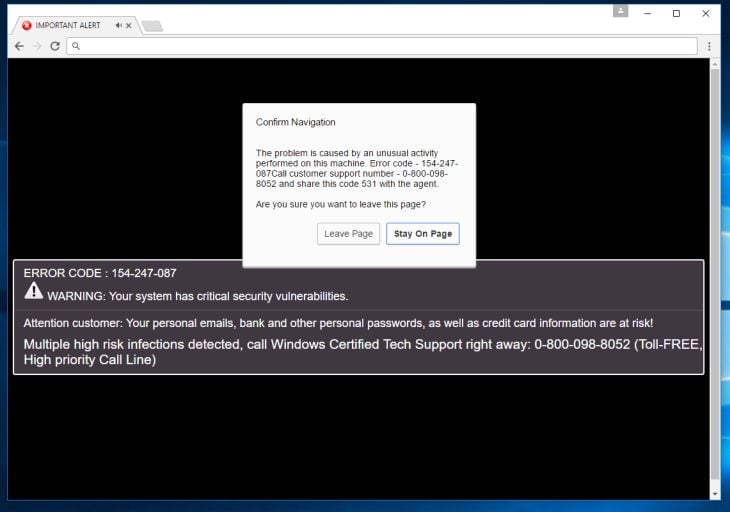Reload the page with the refresh icon
The image size is (730, 512).
[55, 46]
